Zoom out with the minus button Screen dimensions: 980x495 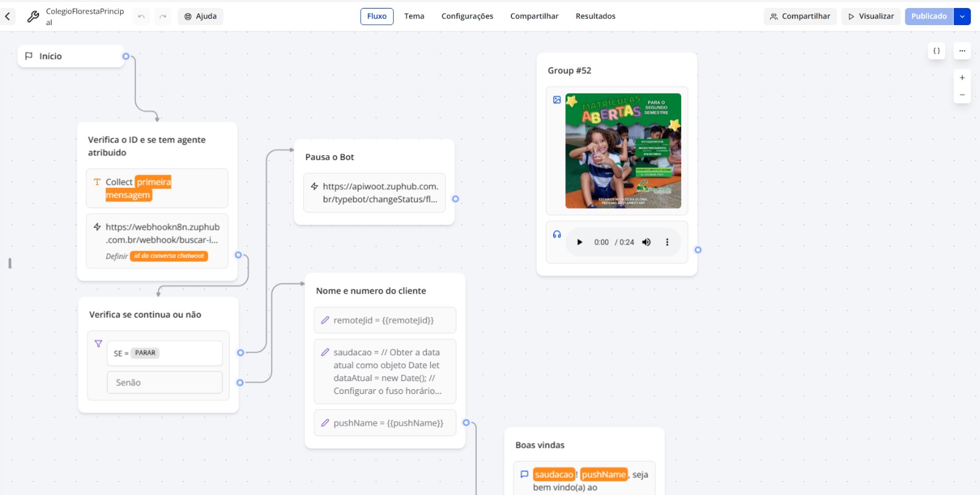coord(962,95)
